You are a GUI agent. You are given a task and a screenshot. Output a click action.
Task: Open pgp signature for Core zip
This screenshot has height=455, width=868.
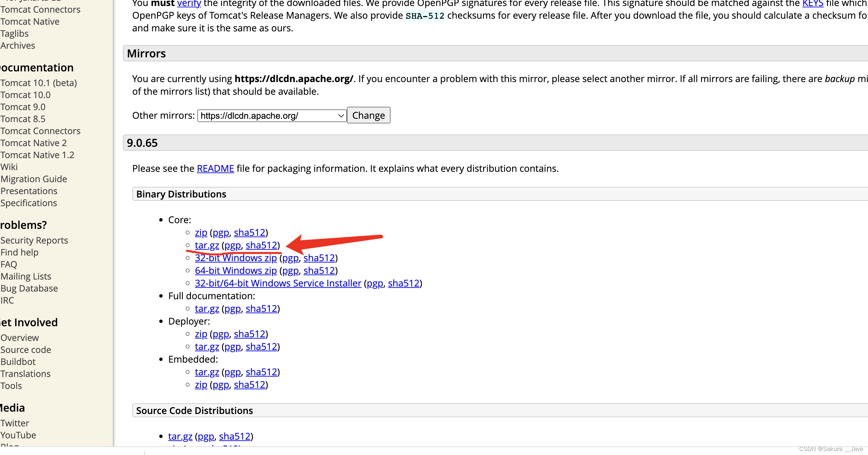221,233
